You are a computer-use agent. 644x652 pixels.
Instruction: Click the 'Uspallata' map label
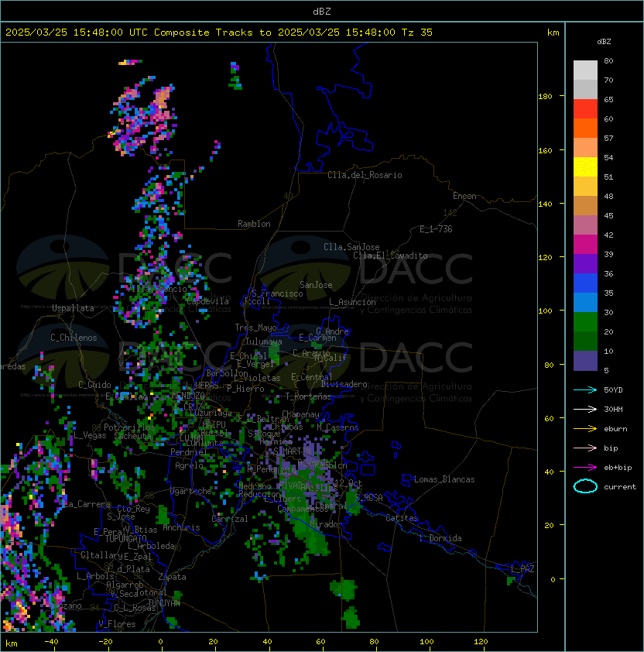[x=73, y=308]
